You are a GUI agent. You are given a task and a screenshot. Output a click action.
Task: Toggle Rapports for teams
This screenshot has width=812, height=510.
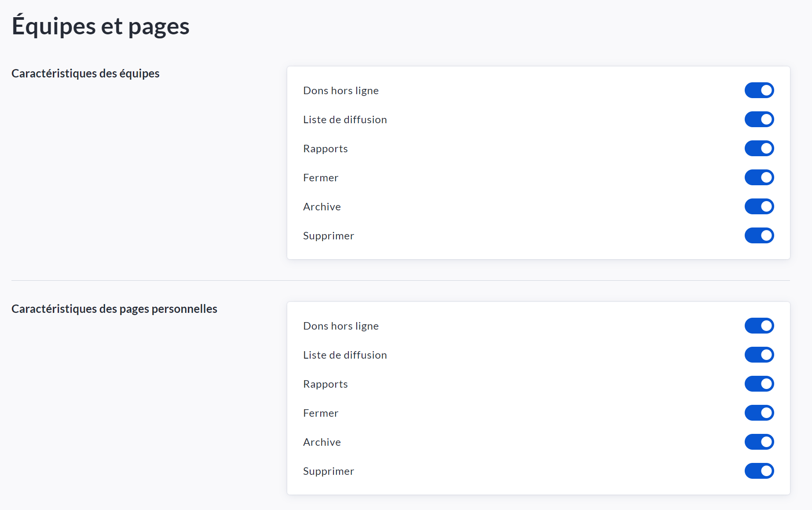759,148
